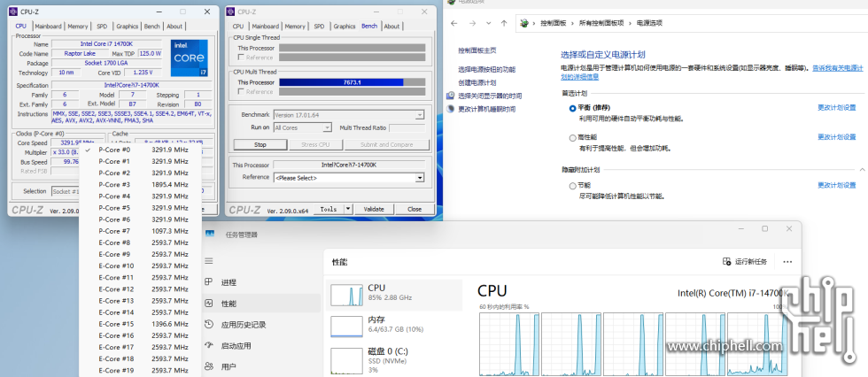
Task: Select P-Core #7 in core clock list
Action: tap(141, 231)
